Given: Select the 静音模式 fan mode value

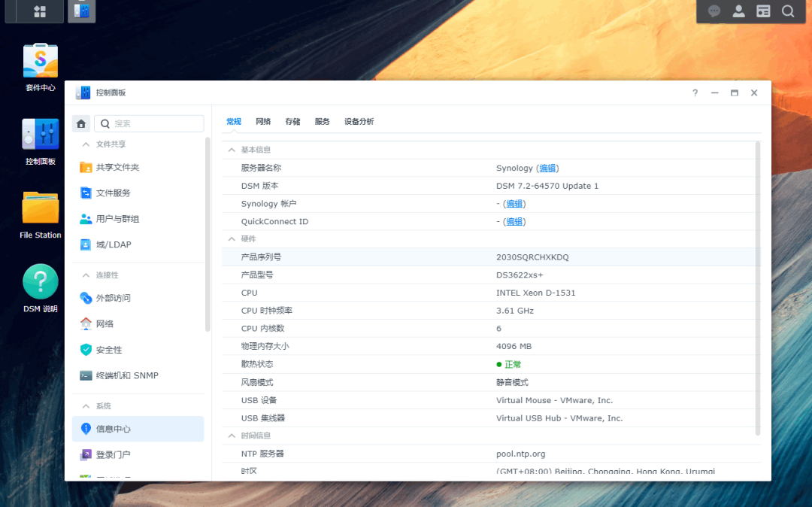Looking at the screenshot, I should tap(512, 382).
